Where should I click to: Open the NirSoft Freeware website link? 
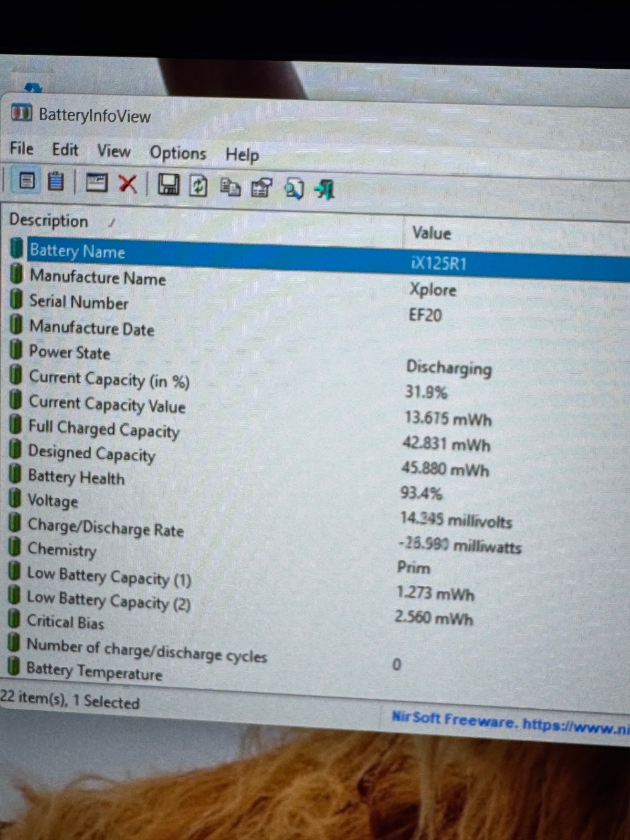(510, 723)
